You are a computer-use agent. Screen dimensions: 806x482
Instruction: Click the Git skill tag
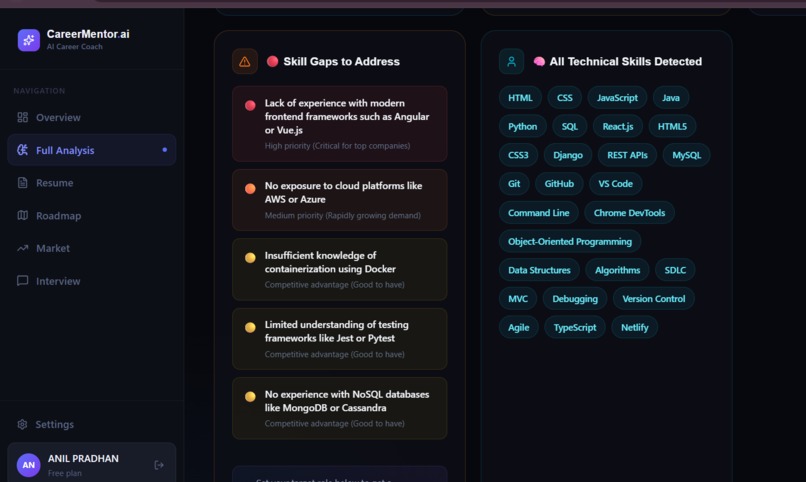tap(514, 183)
